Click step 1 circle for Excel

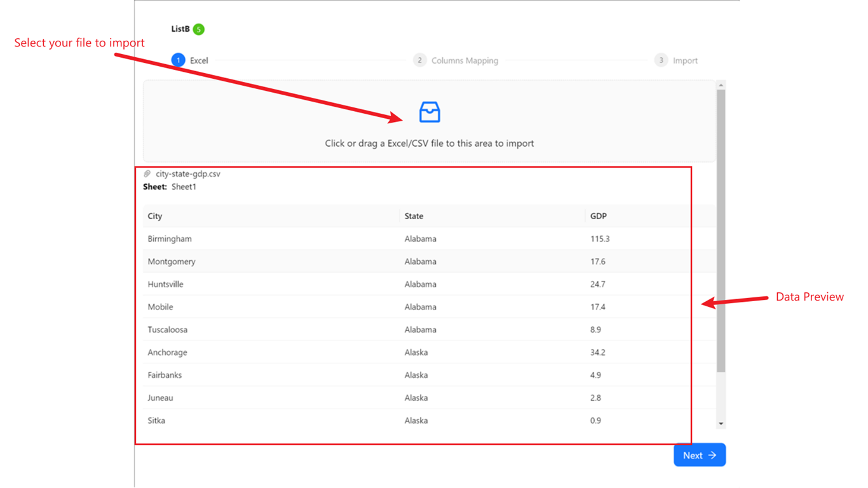(179, 60)
